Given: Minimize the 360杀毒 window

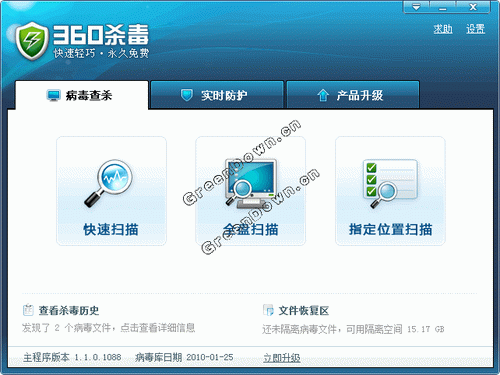Looking at the screenshot, I should (x=442, y=7).
